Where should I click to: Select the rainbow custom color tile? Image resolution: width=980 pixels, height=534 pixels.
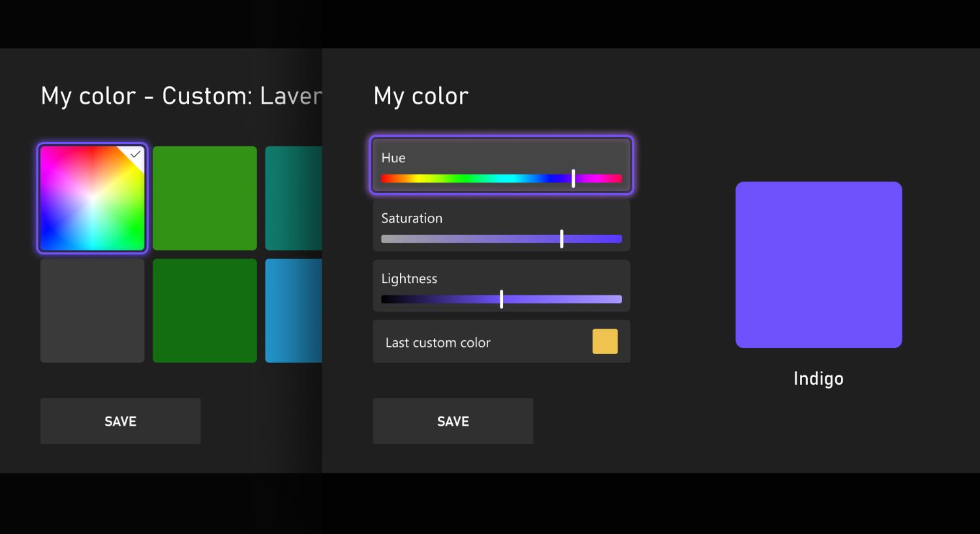(x=92, y=198)
